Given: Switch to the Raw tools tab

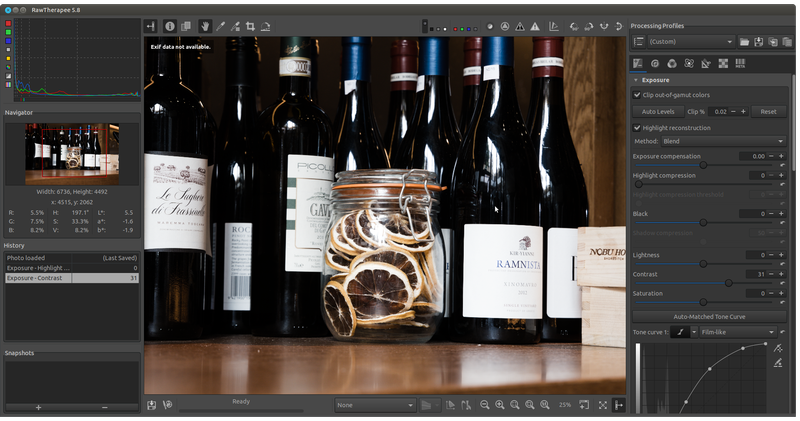Looking at the screenshot, I should [x=723, y=63].
